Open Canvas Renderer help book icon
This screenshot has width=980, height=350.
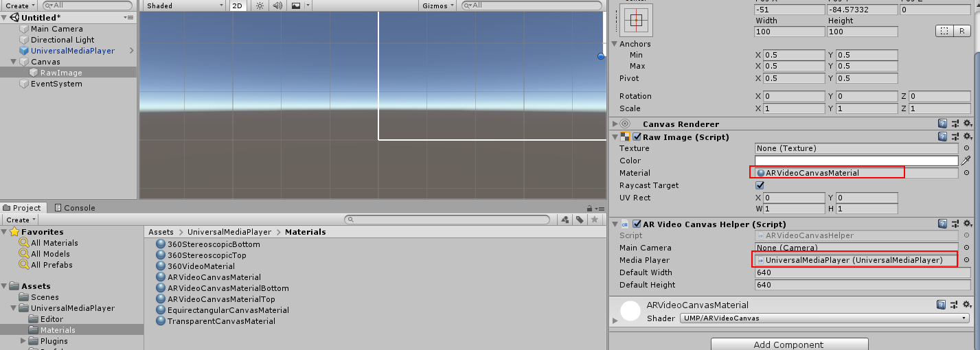[x=943, y=124]
